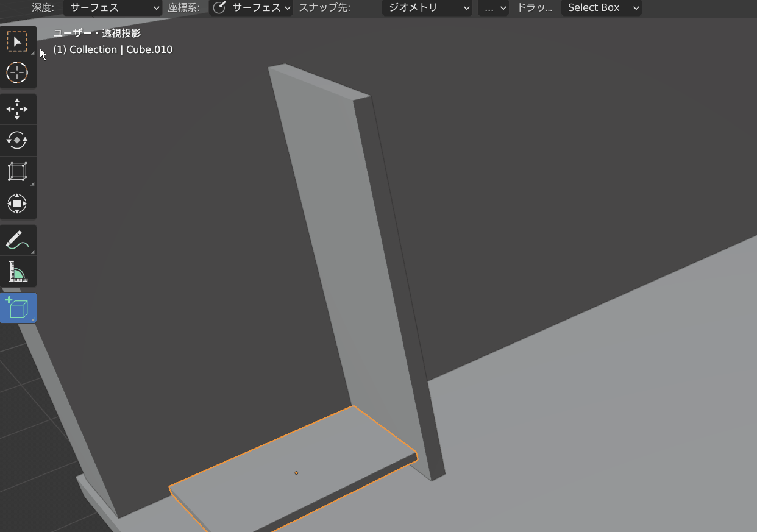The width and height of the screenshot is (757, 532).
Task: Open the 座標系 サーフェス orientation dropdown
Action: (x=251, y=8)
